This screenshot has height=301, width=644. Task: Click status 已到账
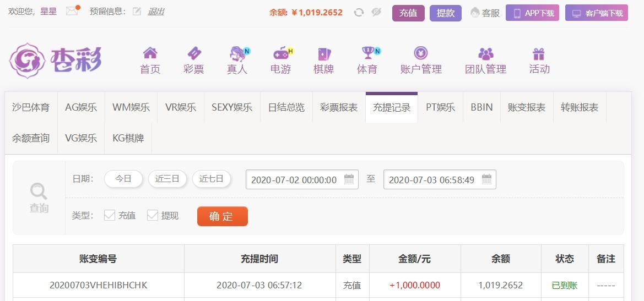click(x=565, y=285)
